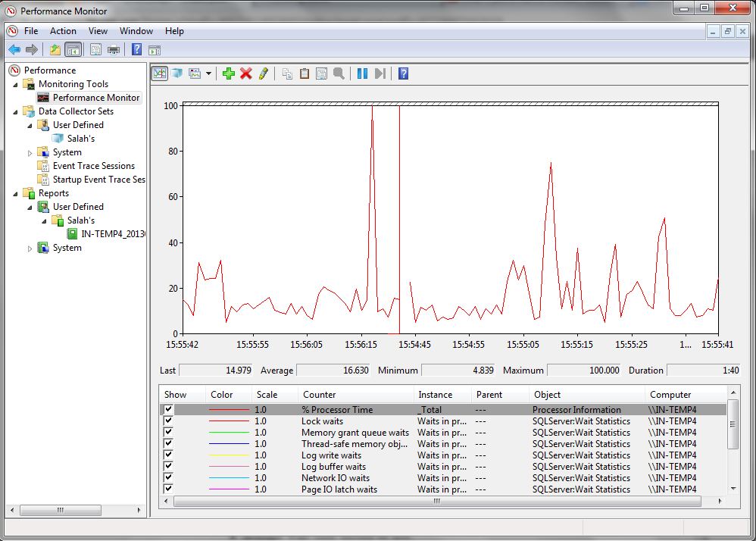Delete the selected counter using the red X
The width and height of the screenshot is (756, 541).
[x=245, y=73]
